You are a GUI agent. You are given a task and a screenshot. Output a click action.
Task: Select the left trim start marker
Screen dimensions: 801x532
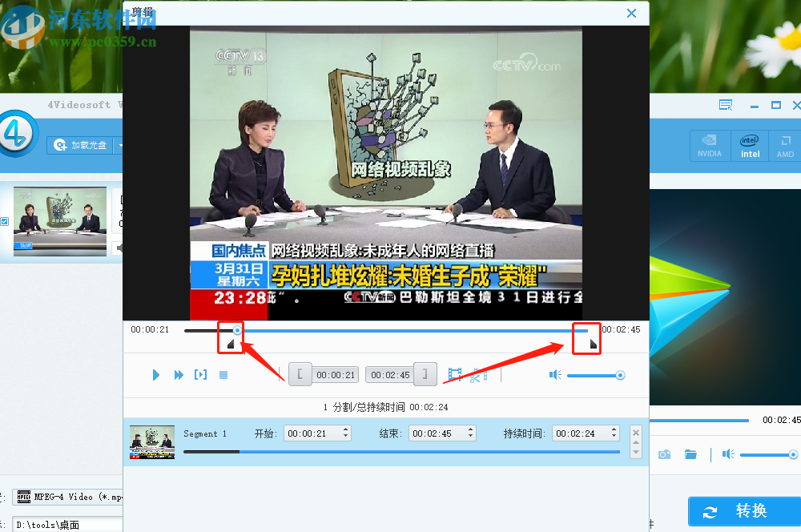(231, 344)
